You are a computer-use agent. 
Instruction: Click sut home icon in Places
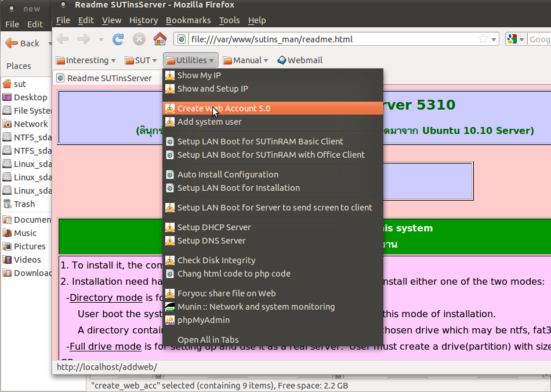tap(7, 84)
